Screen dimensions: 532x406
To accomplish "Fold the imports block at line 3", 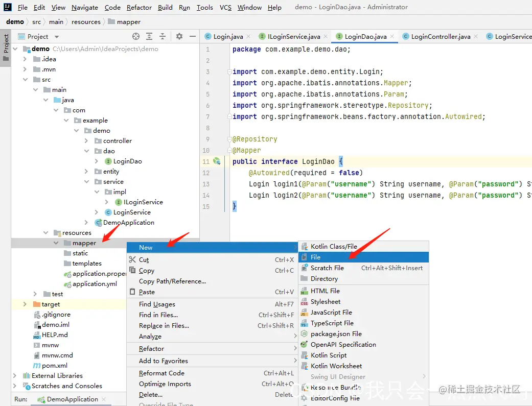I will (229, 72).
